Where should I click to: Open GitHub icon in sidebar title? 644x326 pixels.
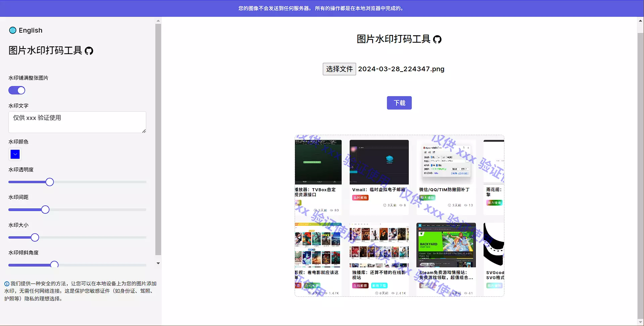coord(89,51)
